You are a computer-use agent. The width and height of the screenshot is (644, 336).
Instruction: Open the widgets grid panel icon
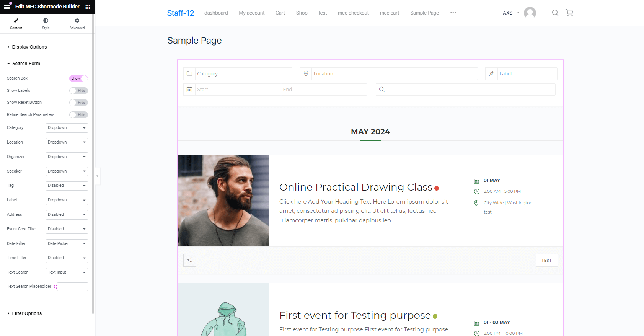click(x=88, y=7)
